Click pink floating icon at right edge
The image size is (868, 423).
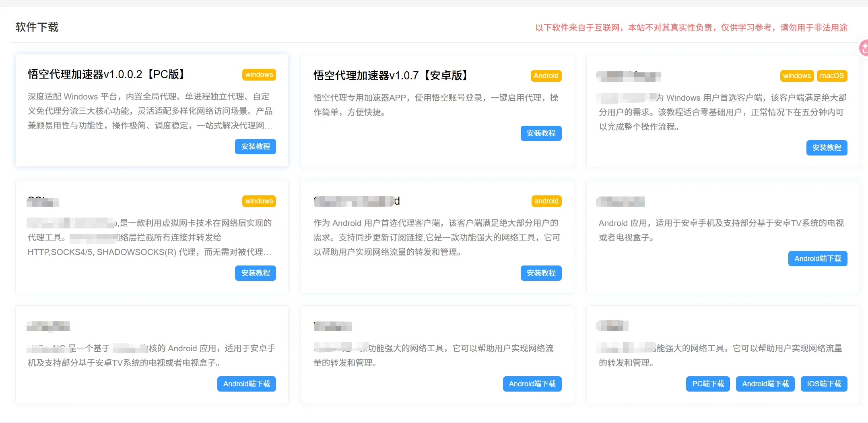pyautogui.click(x=864, y=48)
